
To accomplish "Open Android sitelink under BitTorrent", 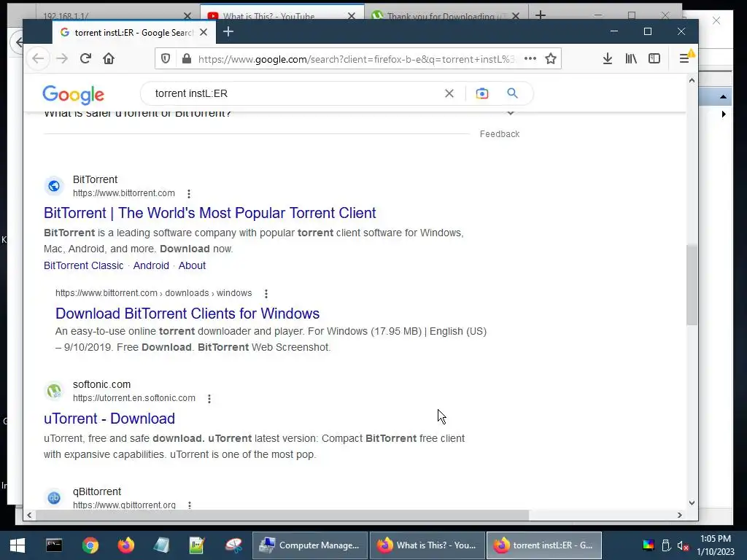I will (x=151, y=265).
